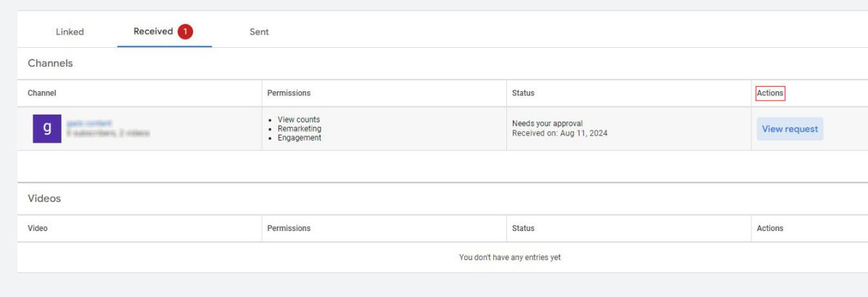The image size is (868, 297).
Task: Click the Channel column header
Action: click(x=42, y=93)
